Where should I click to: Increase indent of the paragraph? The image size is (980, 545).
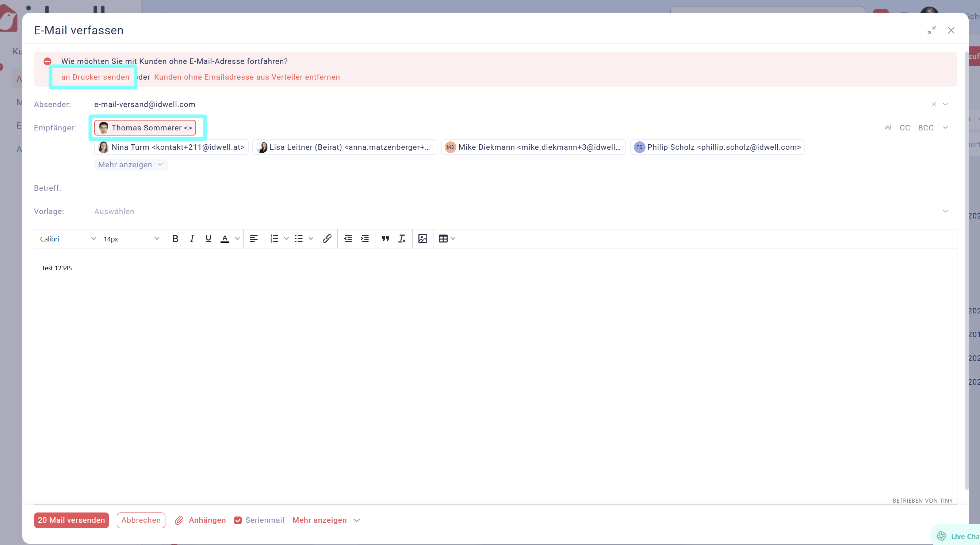point(364,239)
